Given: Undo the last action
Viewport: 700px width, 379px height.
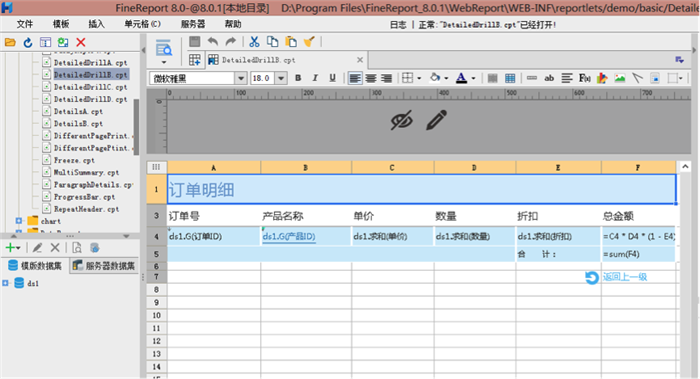Looking at the screenshot, I should click(x=213, y=42).
